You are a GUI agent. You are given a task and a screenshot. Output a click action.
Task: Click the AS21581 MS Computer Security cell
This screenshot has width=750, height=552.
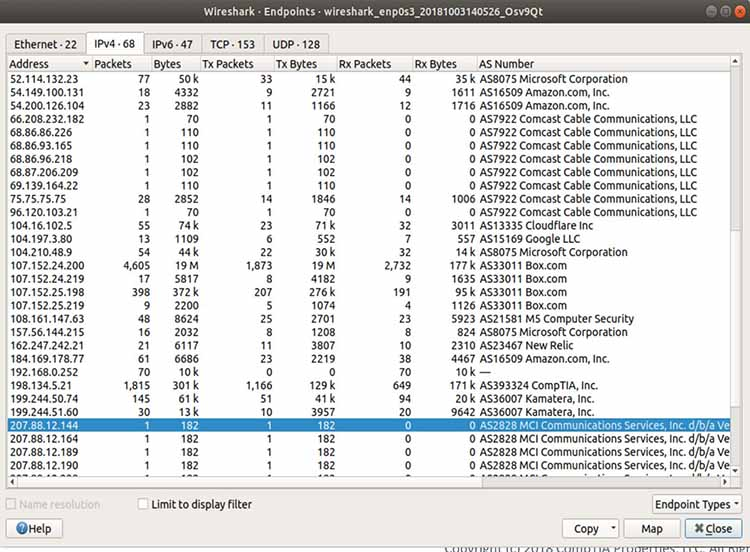[x=557, y=319]
